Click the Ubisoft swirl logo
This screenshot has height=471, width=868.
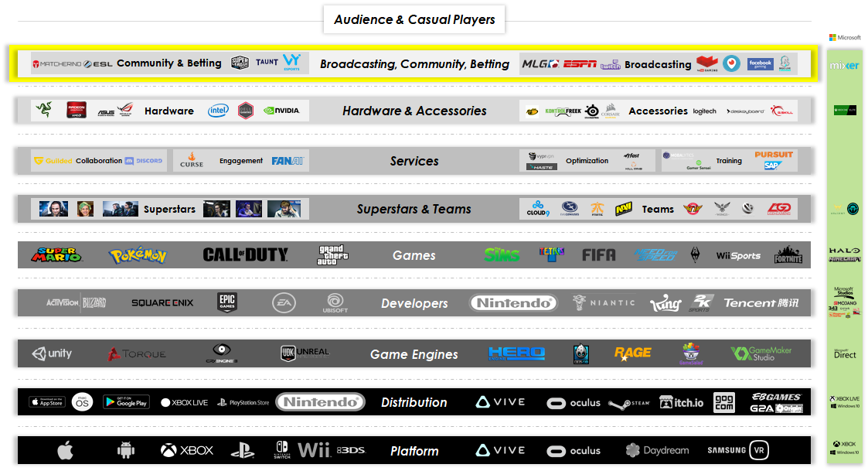coord(335,303)
